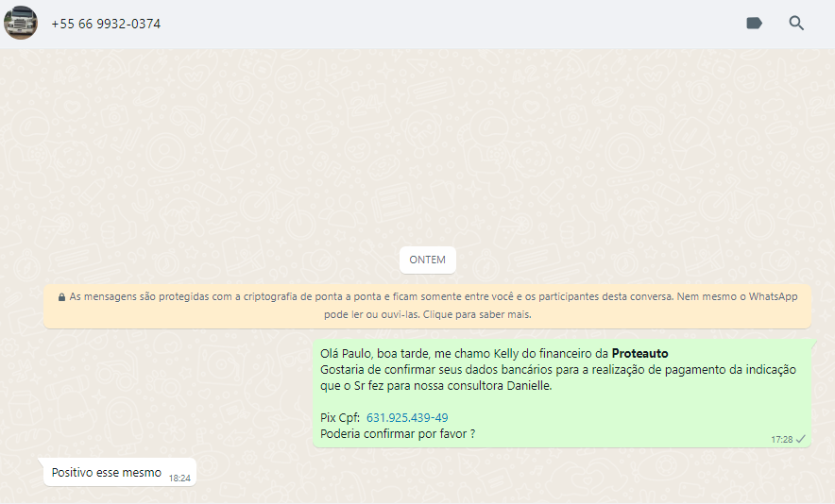Click the 18:24 reply timestamp
Viewport: 835px width, 504px height.
click(179, 479)
